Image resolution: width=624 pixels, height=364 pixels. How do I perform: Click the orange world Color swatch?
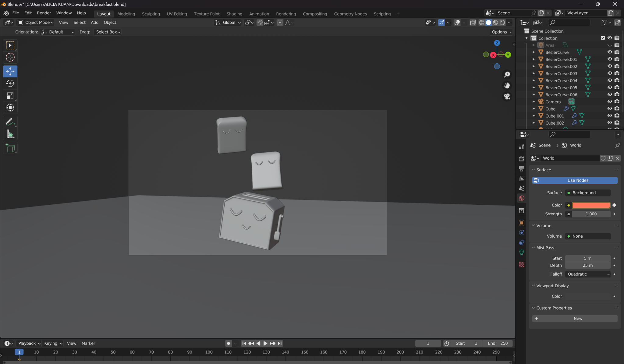(591, 205)
